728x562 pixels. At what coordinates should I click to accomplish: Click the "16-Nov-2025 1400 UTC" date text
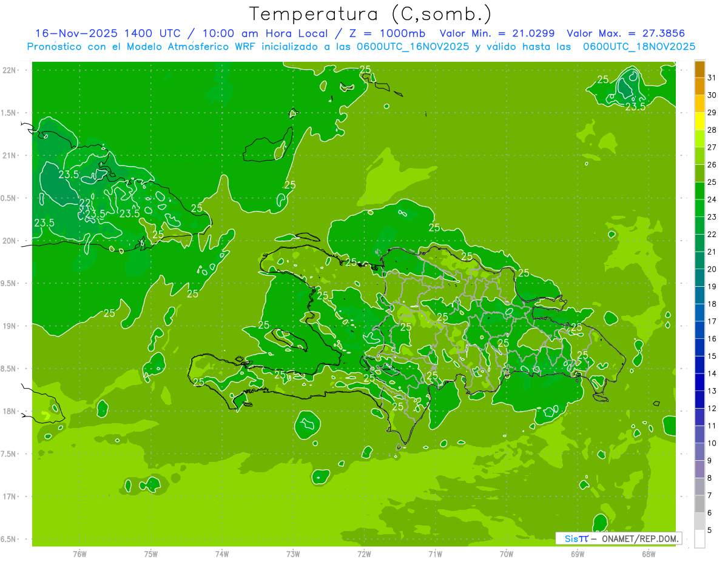click(107, 33)
